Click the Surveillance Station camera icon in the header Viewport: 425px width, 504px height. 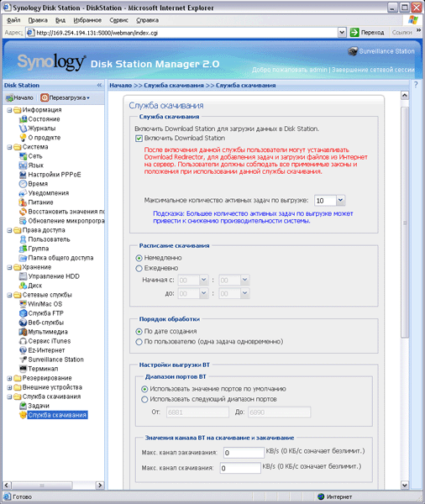(353, 51)
